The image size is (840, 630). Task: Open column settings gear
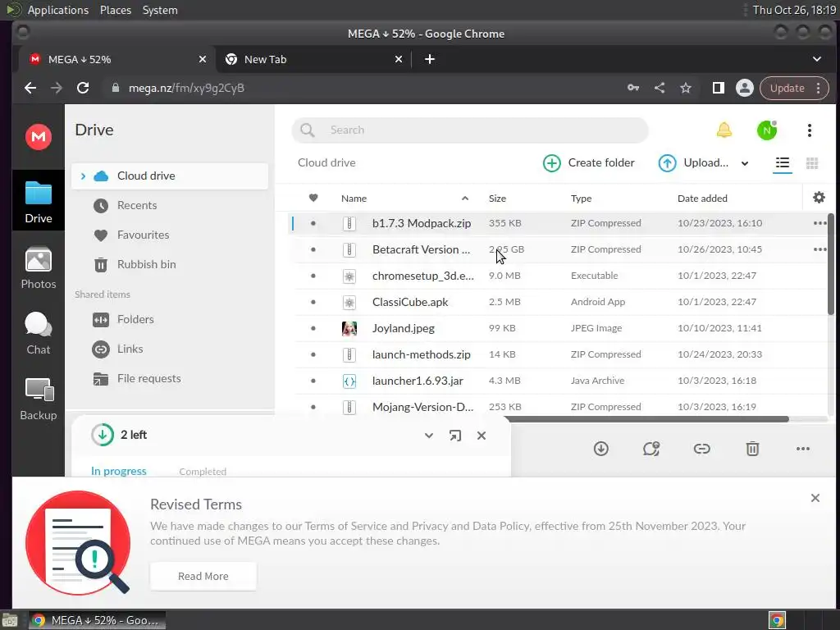[x=819, y=198]
